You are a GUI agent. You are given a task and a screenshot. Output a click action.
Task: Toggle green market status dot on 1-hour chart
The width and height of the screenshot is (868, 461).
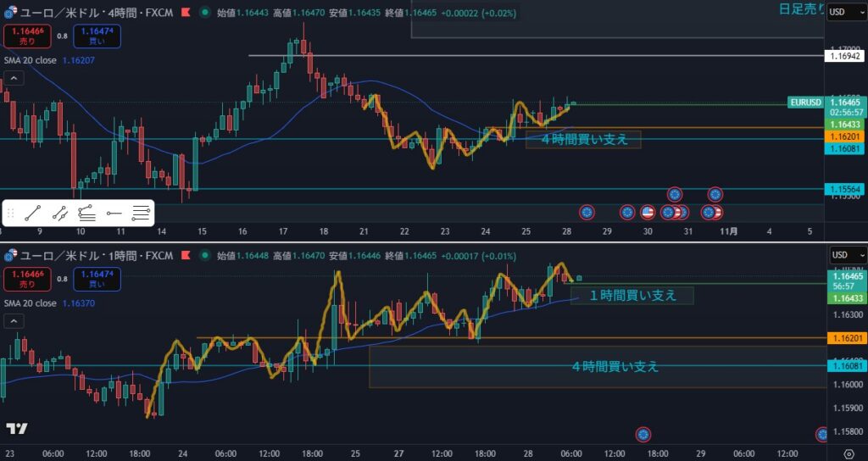pos(205,255)
